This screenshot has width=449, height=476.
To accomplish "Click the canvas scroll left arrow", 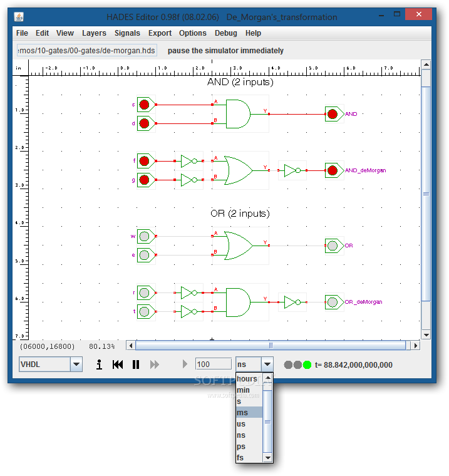I will tap(131, 346).
